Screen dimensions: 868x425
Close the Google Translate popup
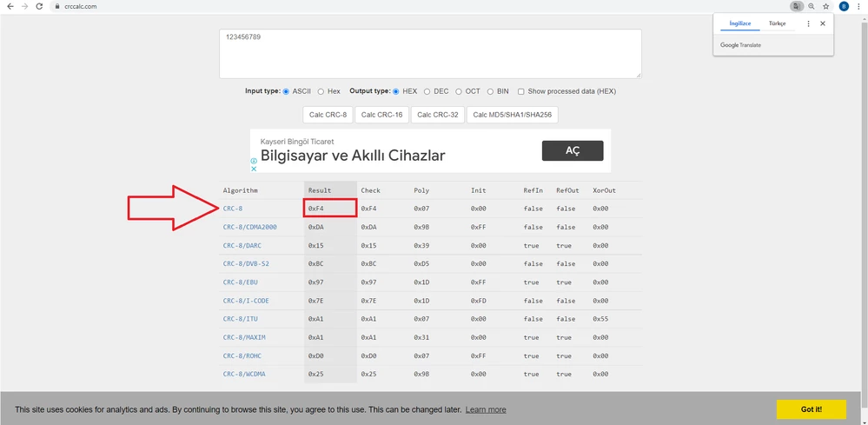tap(823, 23)
